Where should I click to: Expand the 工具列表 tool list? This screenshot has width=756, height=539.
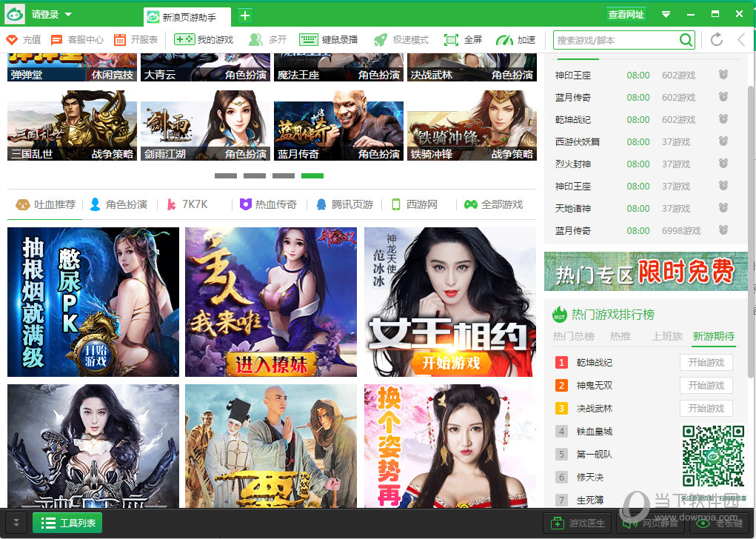pyautogui.click(x=67, y=523)
